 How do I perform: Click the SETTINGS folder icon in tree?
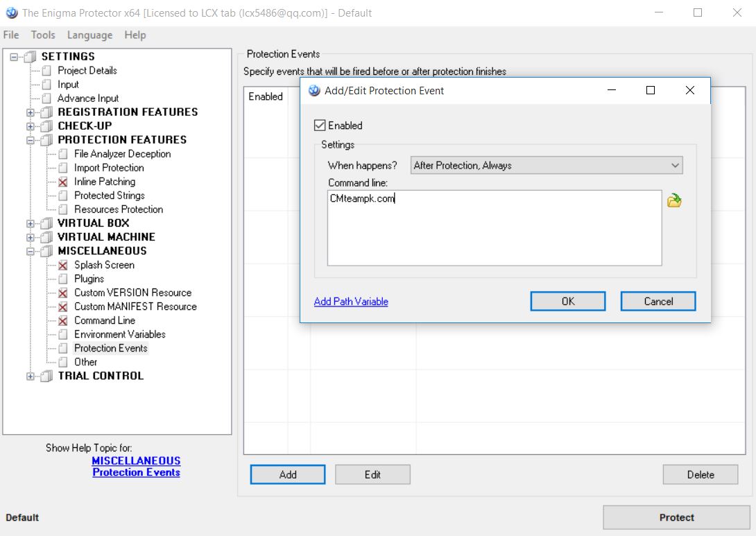[31, 57]
